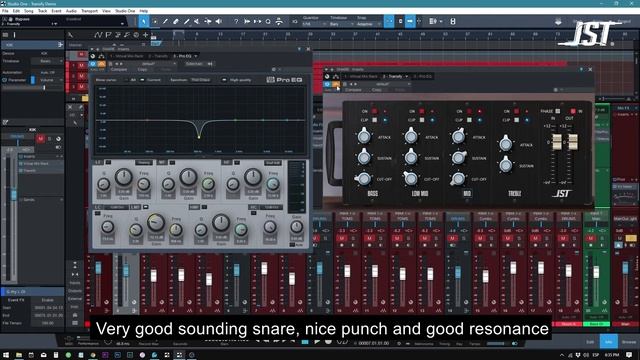Open the Transport menu

click(89, 11)
